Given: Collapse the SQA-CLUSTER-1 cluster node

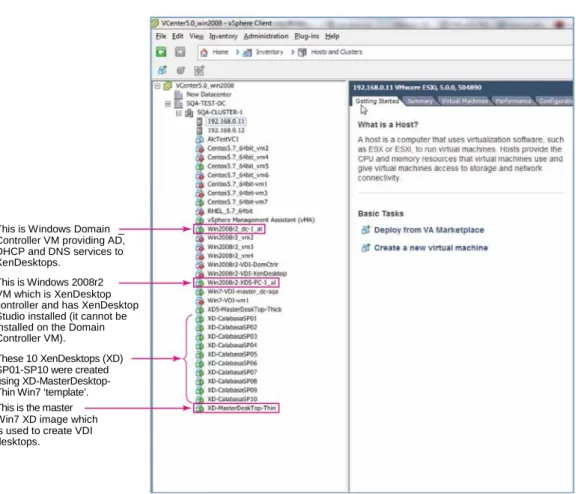Looking at the screenshot, I should [x=179, y=113].
